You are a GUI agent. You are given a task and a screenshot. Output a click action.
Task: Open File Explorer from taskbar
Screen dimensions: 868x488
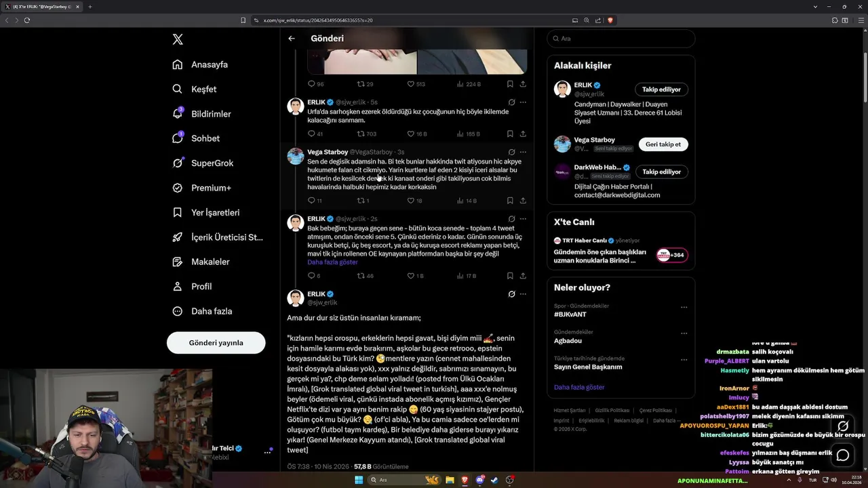450,480
